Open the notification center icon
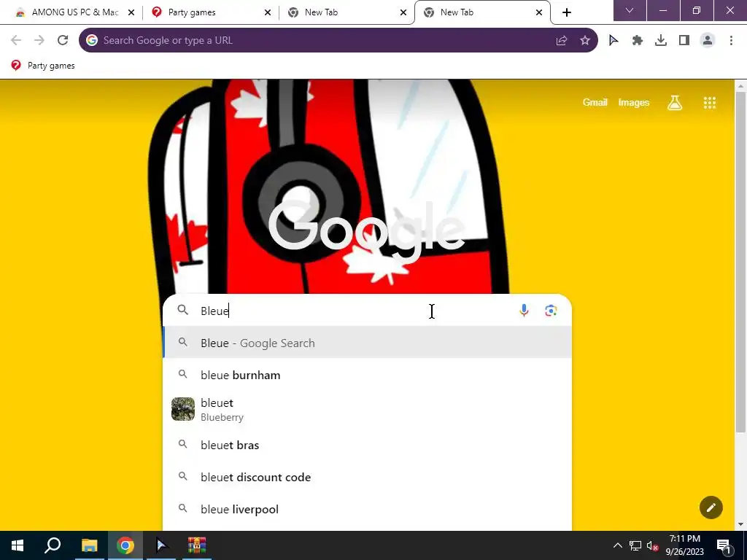The image size is (747, 560). click(724, 545)
